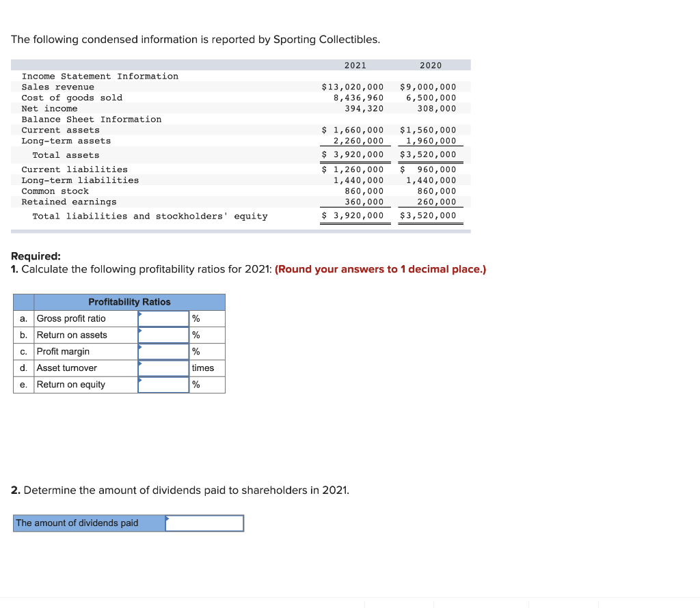This screenshot has width=700, height=608.
Task: Click the Gross profit ratio input field
Action: [163, 318]
